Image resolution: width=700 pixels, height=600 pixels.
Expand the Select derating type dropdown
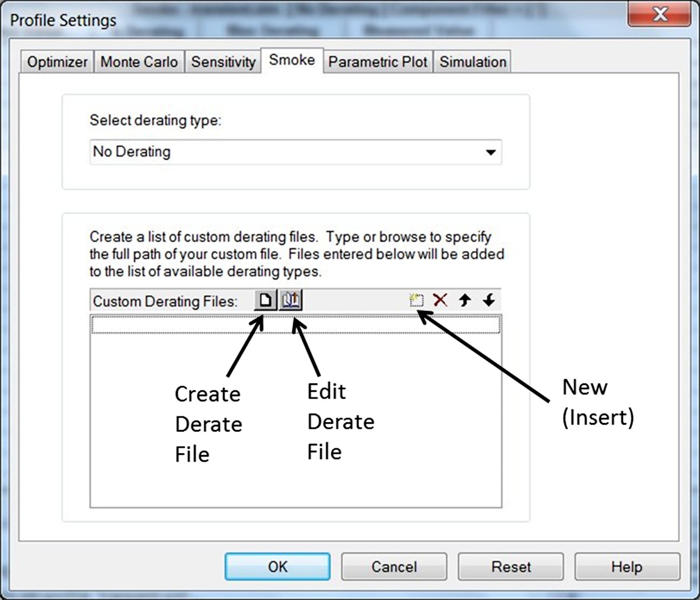pos(490,152)
